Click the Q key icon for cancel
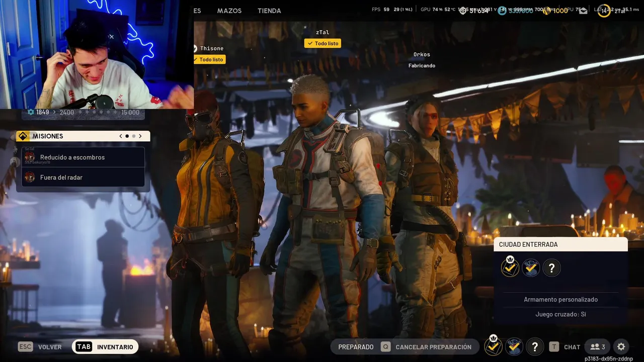The image size is (644, 362). [385, 347]
